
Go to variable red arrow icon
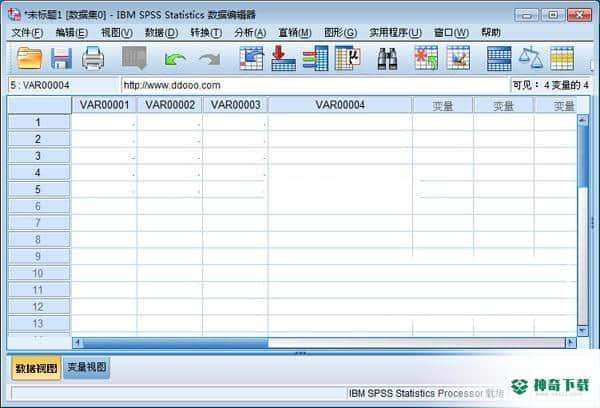[x=283, y=58]
